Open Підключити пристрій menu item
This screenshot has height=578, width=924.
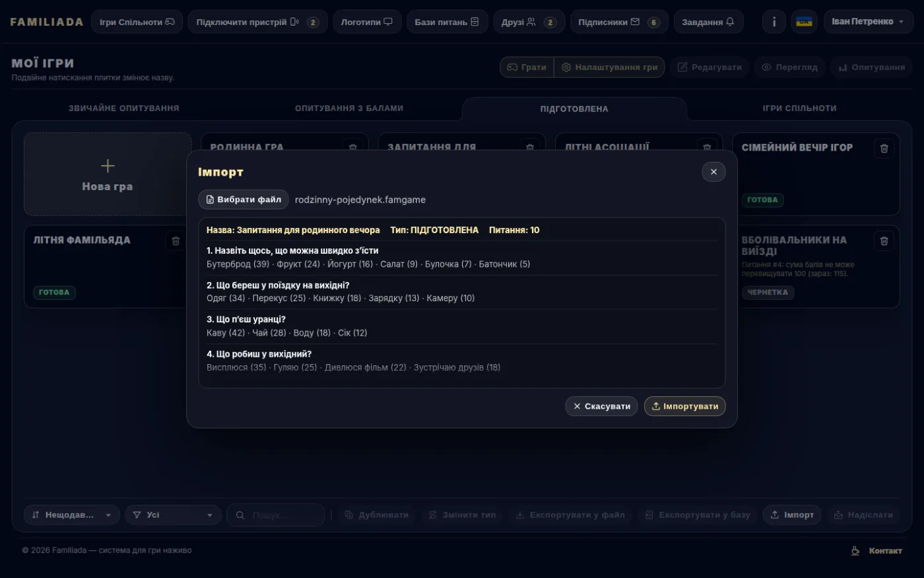257,22
